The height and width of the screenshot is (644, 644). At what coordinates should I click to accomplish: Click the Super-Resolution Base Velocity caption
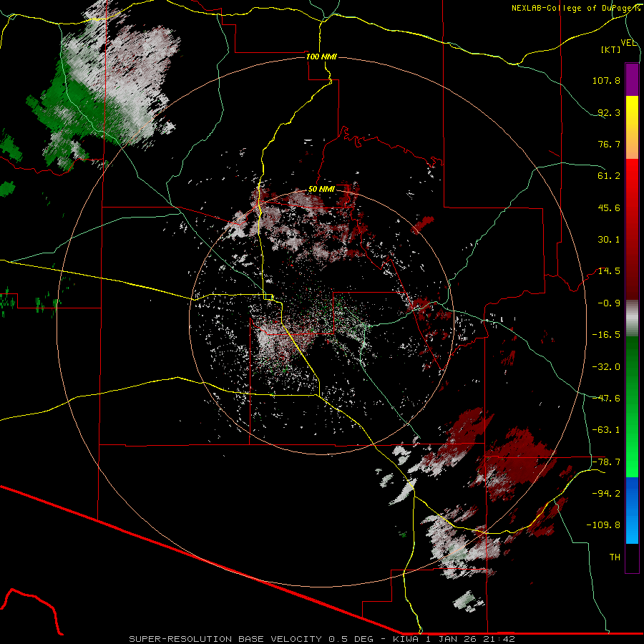(x=321, y=639)
